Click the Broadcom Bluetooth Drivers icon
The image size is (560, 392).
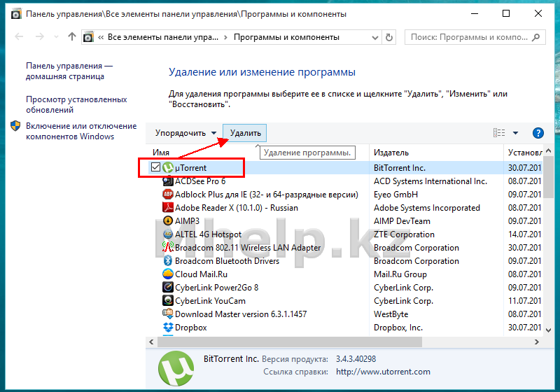coord(168,261)
